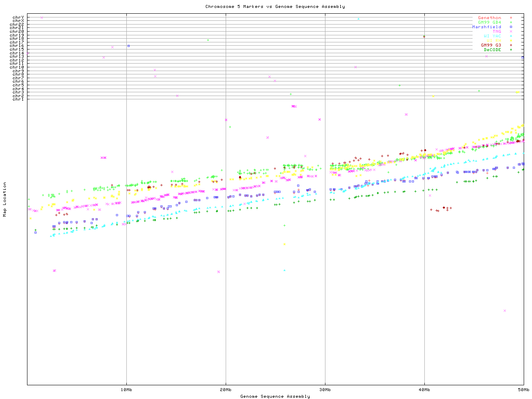532x399 pixels.
Task: Click the Genome Sequence Assembly x-axis title
Action: tap(275, 397)
